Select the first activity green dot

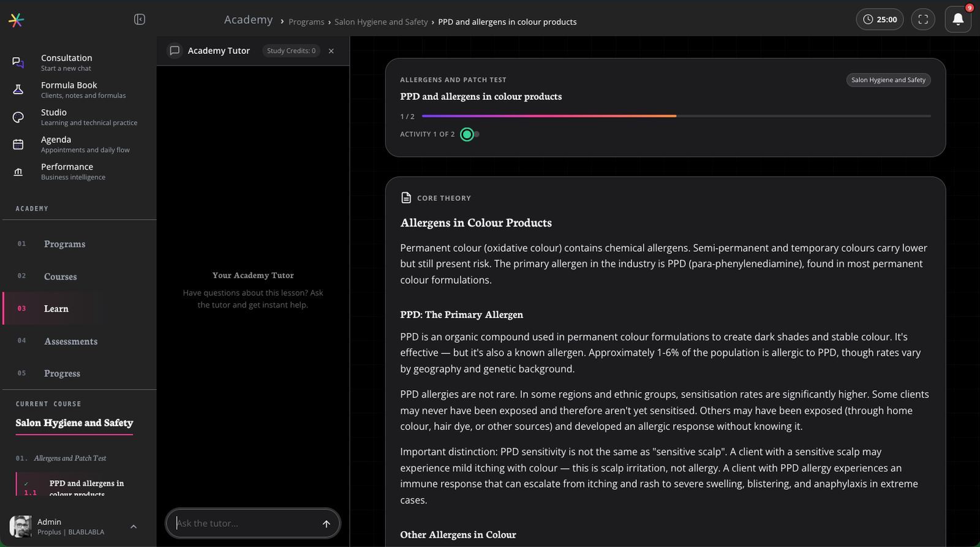(x=467, y=134)
